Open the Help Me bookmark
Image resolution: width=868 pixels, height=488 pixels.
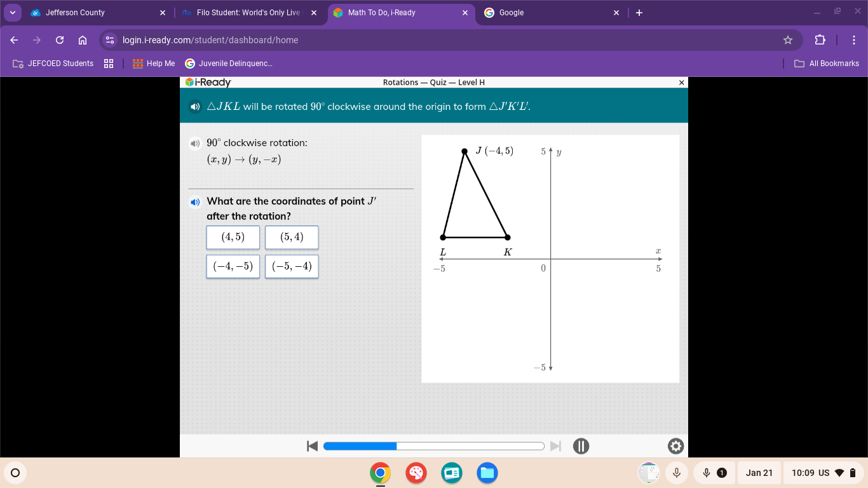tap(154, 63)
